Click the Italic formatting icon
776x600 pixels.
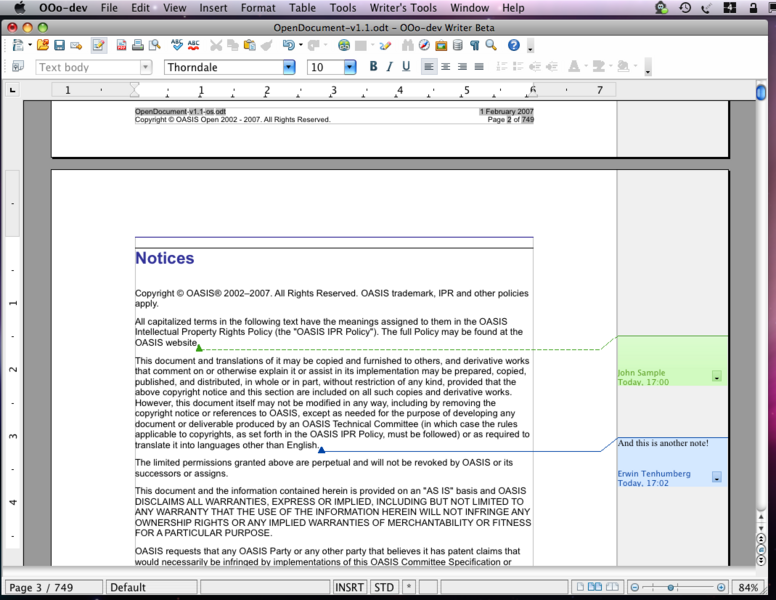click(389, 67)
